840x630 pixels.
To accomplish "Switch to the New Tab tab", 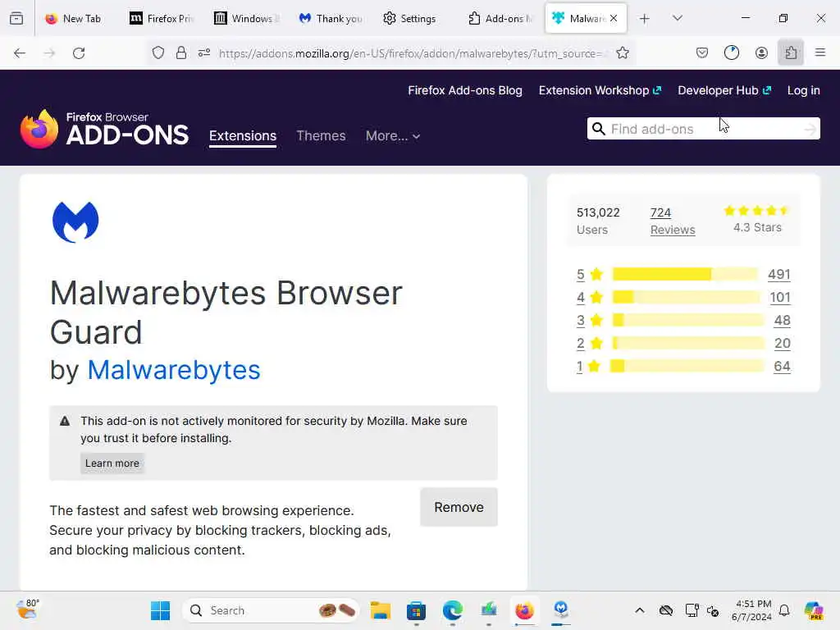I will tap(75, 19).
